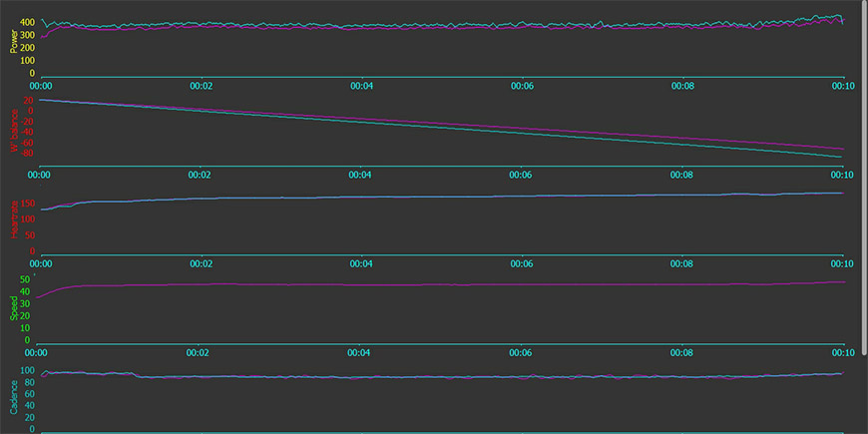Viewport: 868px width, 434px height.
Task: Click the magenta W' balance line end at 00:10
Action: click(x=842, y=149)
